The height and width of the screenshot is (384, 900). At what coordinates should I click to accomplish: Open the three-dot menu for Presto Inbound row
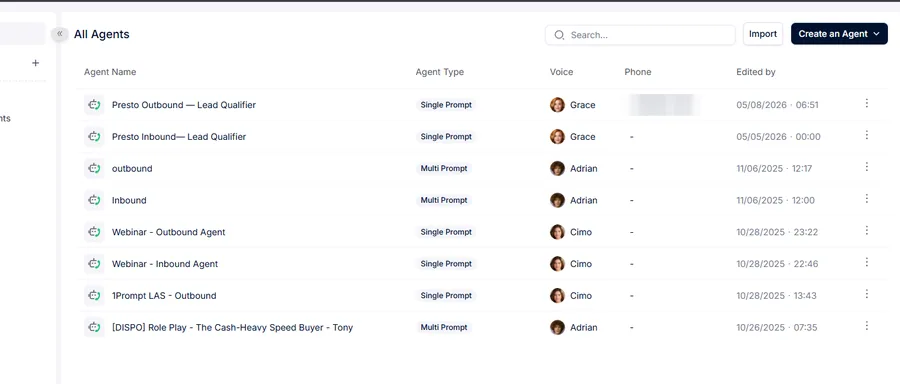pos(867,135)
